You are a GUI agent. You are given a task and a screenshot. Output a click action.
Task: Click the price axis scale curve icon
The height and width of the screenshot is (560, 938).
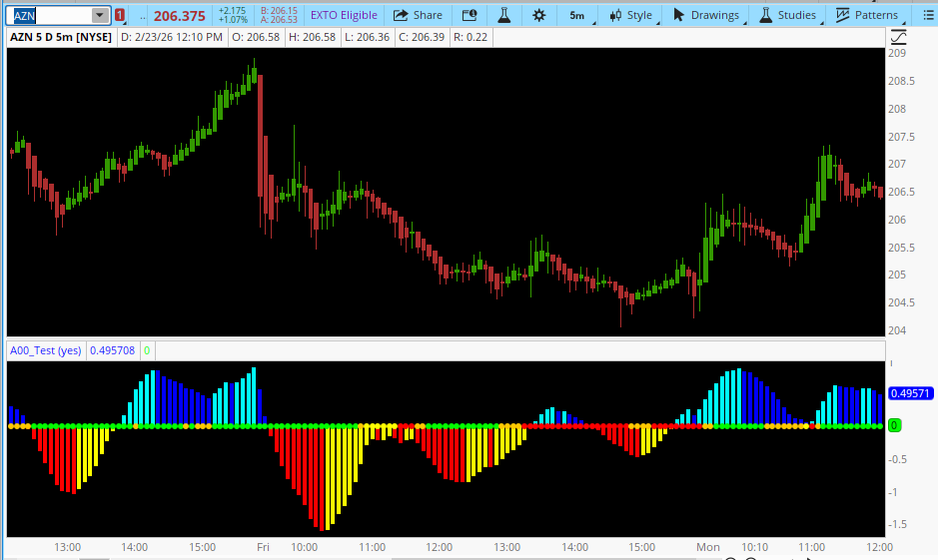(x=898, y=37)
